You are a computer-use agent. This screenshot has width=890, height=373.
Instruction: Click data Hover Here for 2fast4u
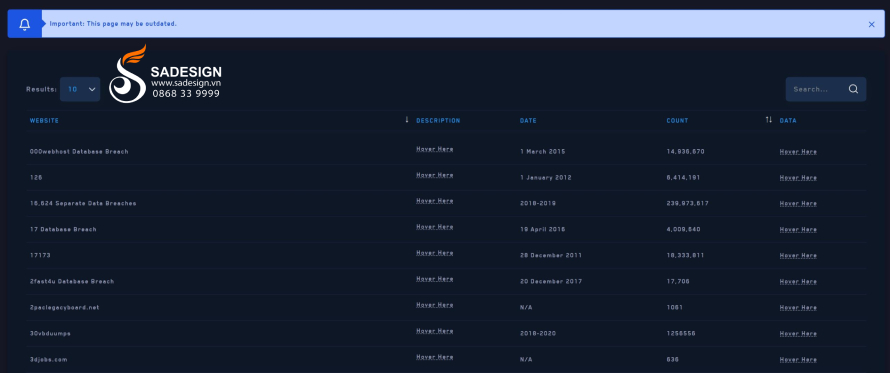[x=798, y=282]
